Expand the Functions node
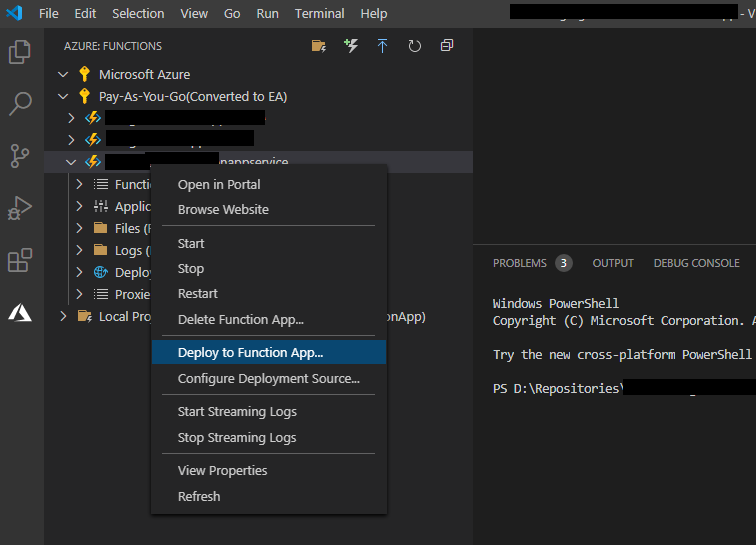 pos(80,184)
